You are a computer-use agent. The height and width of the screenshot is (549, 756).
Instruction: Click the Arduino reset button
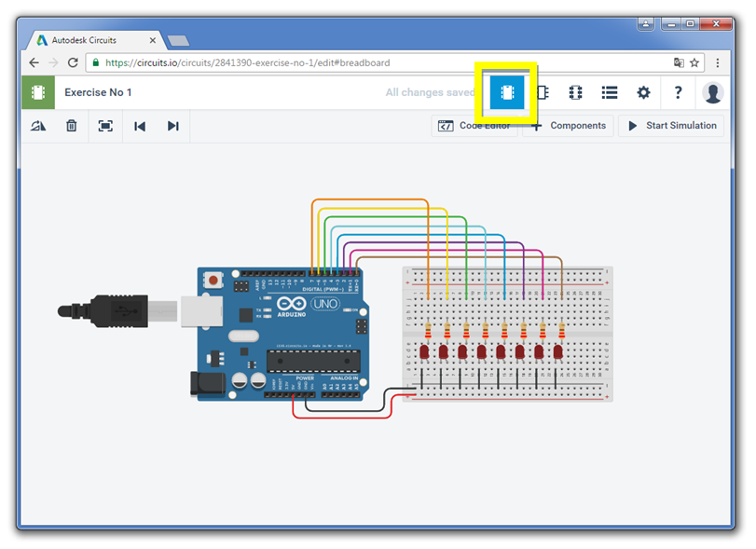pos(213,280)
